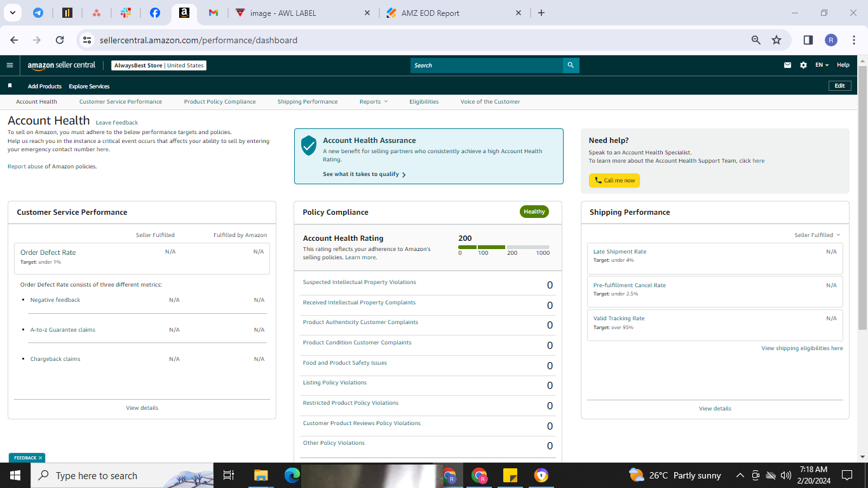
Task: Click the Leave Feedback link
Action: pos(117,123)
